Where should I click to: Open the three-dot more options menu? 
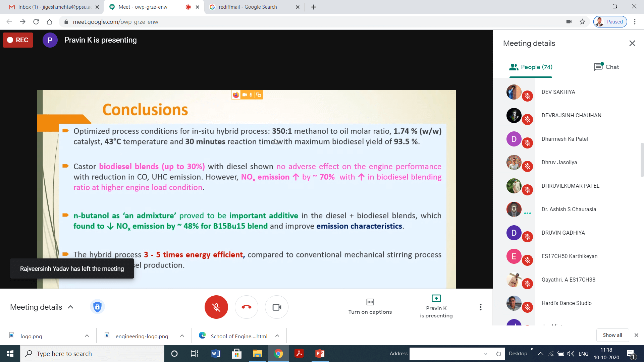click(x=480, y=307)
